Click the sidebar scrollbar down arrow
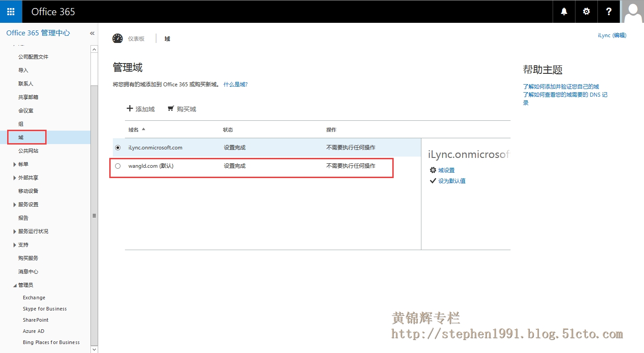Screen dimensions: 644x353 coord(94,349)
